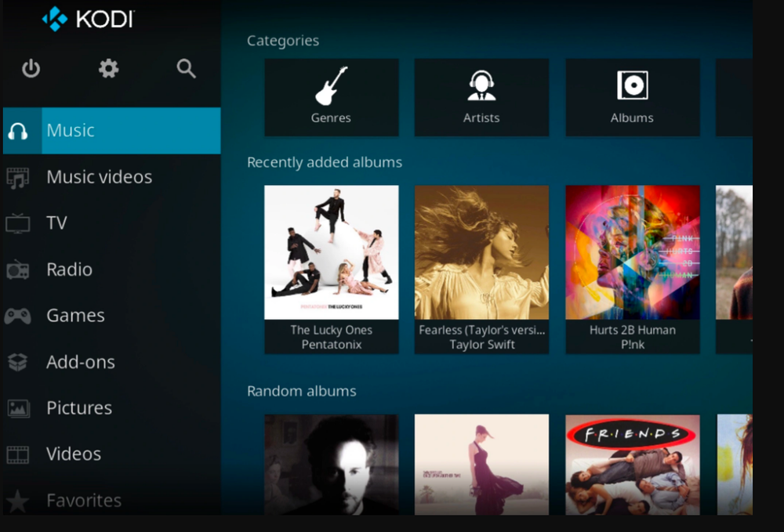Open the Artists category tile

481,96
